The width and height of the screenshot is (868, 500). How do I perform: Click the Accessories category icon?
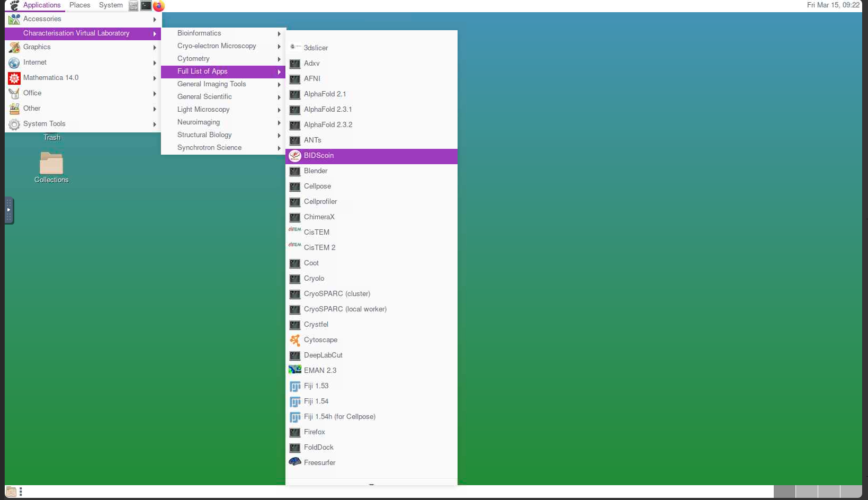14,19
